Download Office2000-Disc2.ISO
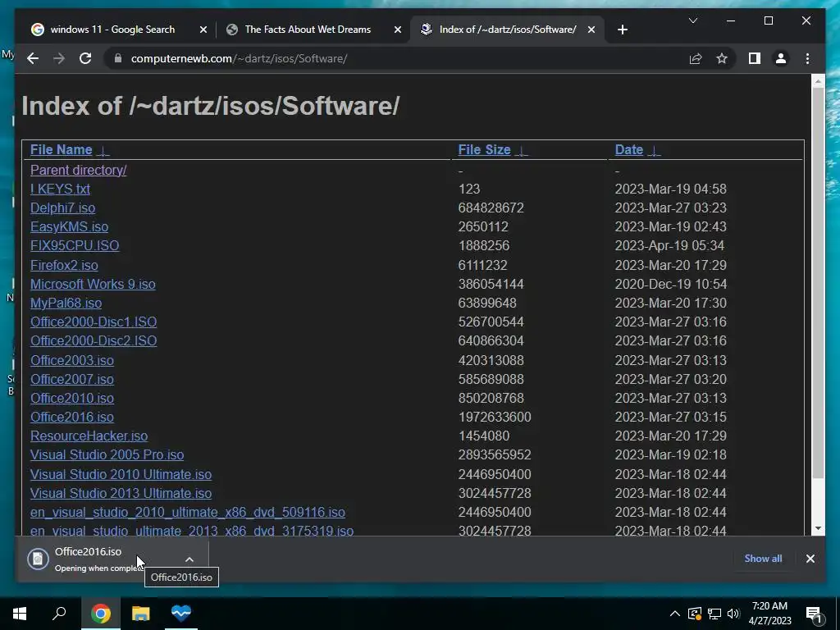The image size is (840, 630). [94, 341]
